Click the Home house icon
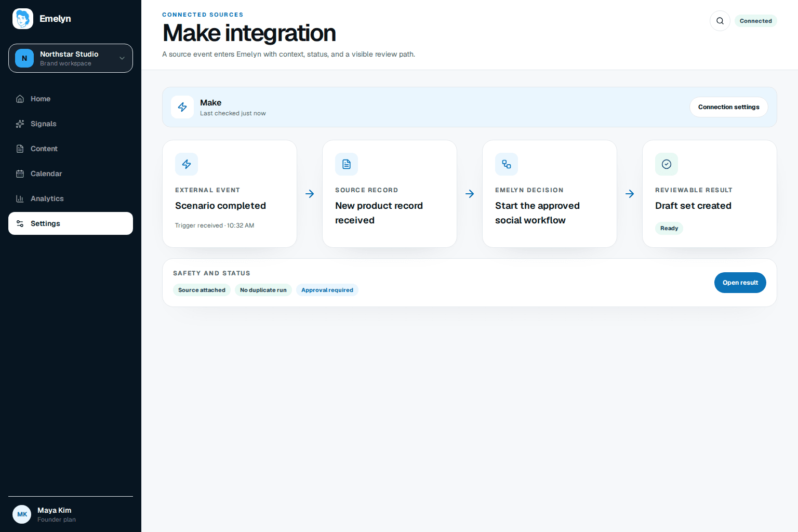Viewport: 798px width, 532px height. (20, 99)
